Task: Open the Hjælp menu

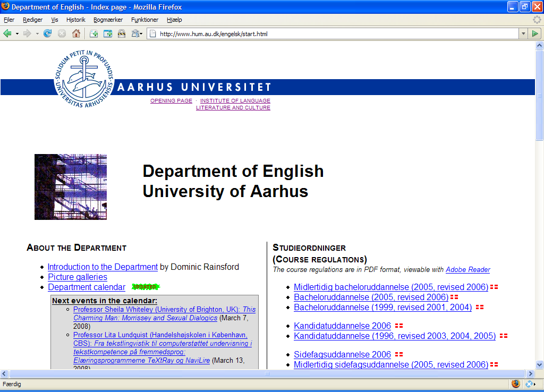Action: point(174,20)
